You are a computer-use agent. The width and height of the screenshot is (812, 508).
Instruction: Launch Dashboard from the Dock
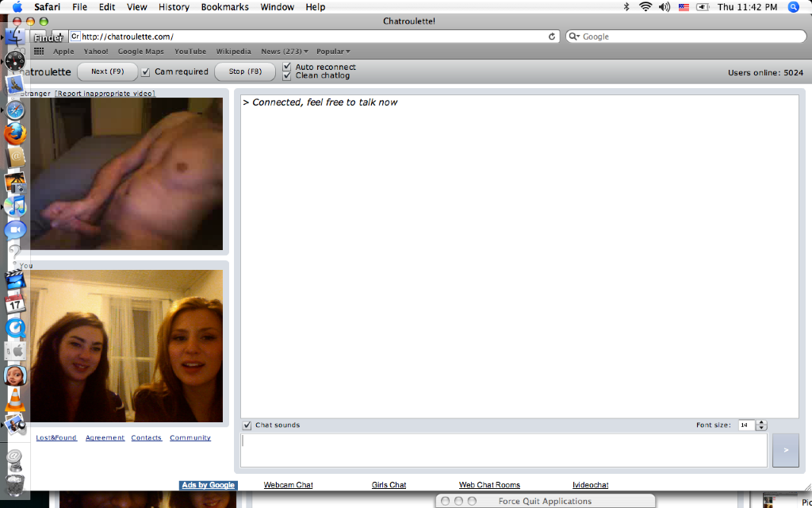tap(15, 61)
